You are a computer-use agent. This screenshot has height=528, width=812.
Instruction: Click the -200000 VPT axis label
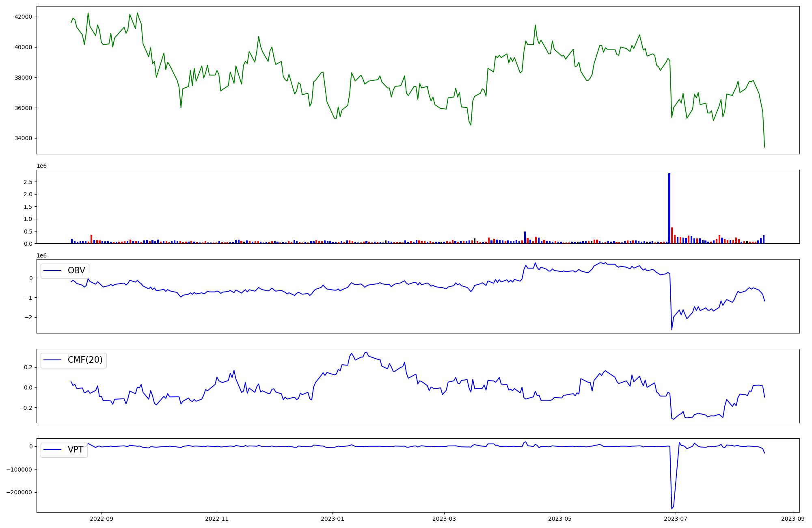click(20, 492)
